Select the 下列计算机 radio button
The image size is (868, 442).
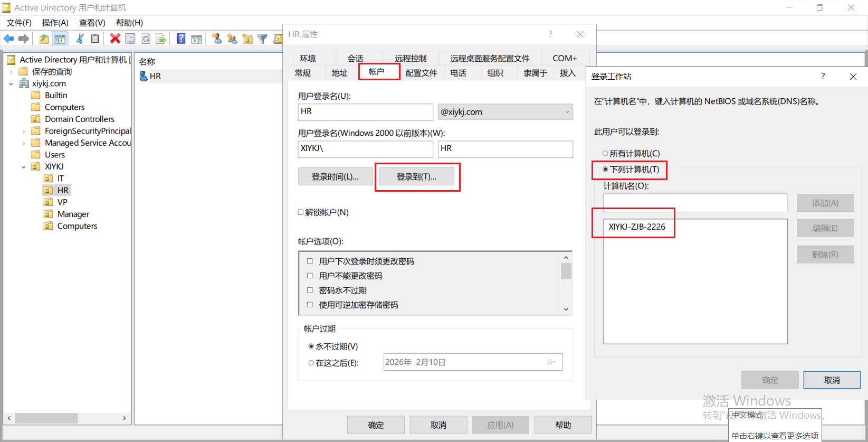pos(605,169)
